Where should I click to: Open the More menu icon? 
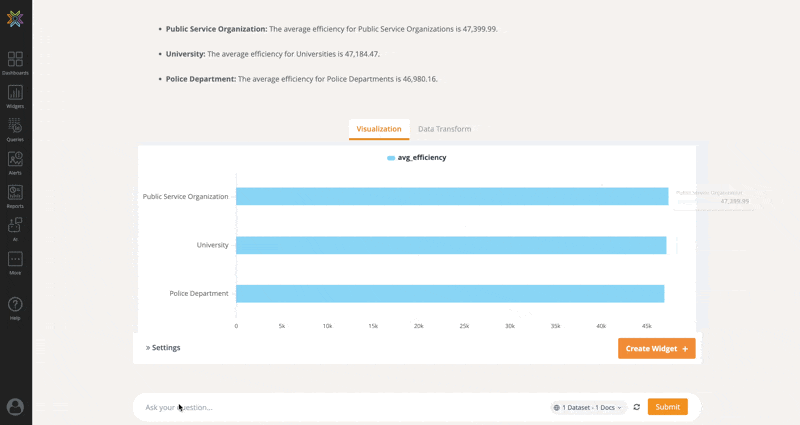click(x=15, y=260)
